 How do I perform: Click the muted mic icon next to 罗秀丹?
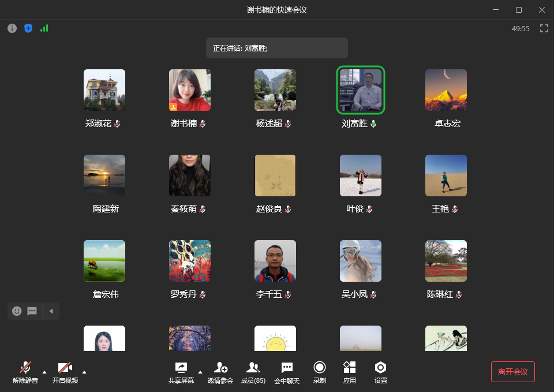pos(203,295)
